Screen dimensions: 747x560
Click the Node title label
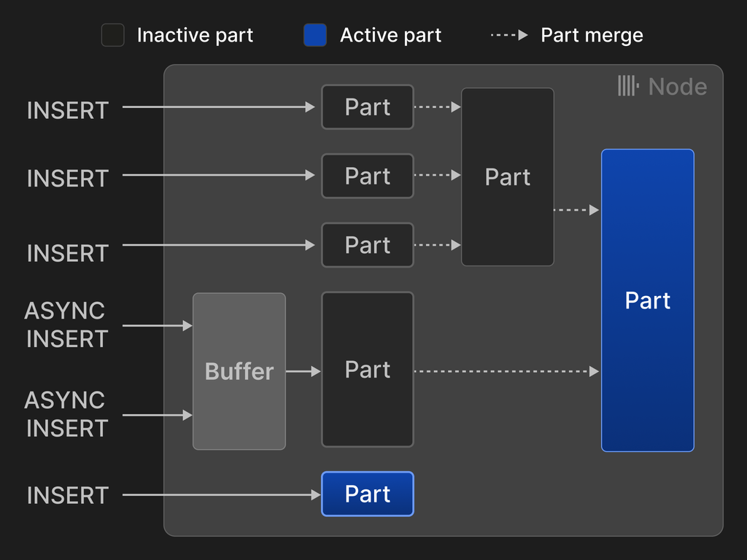point(678,86)
